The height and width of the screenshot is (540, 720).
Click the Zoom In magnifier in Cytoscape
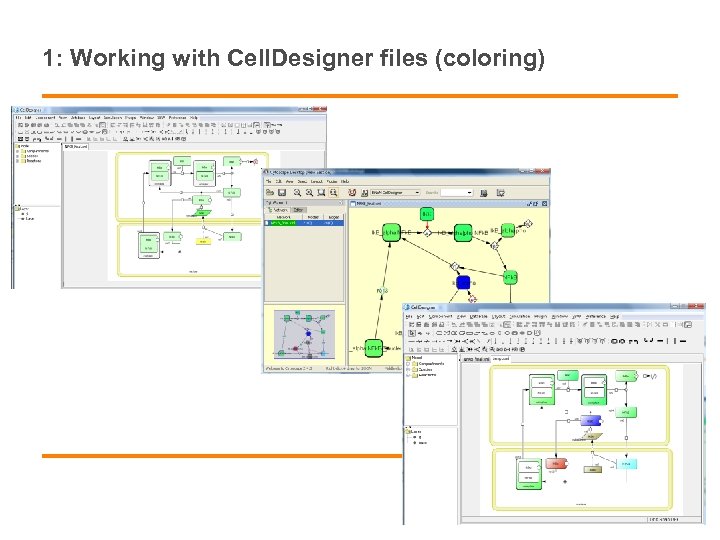(x=309, y=192)
